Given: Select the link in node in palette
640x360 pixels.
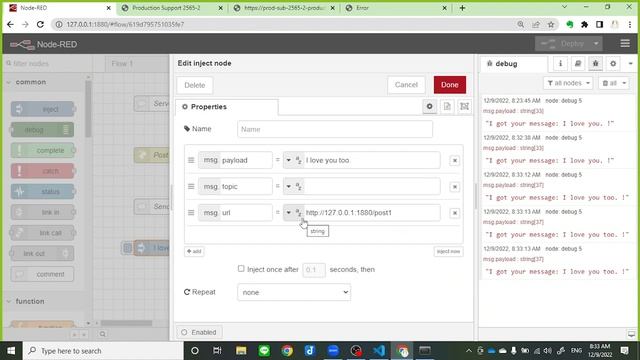Looking at the screenshot, I should coord(42,212).
